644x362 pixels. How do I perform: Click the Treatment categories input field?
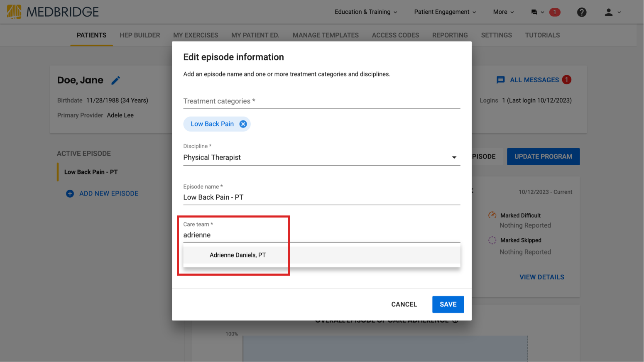pos(322,101)
